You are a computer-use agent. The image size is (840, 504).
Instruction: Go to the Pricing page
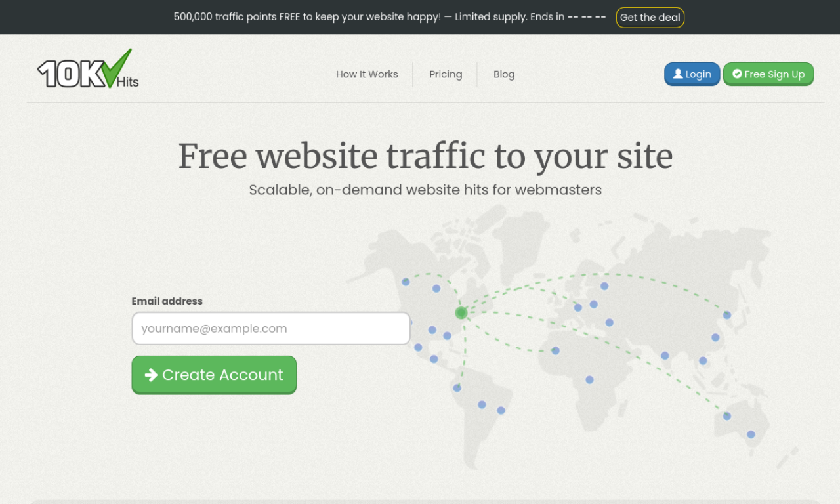(x=446, y=74)
